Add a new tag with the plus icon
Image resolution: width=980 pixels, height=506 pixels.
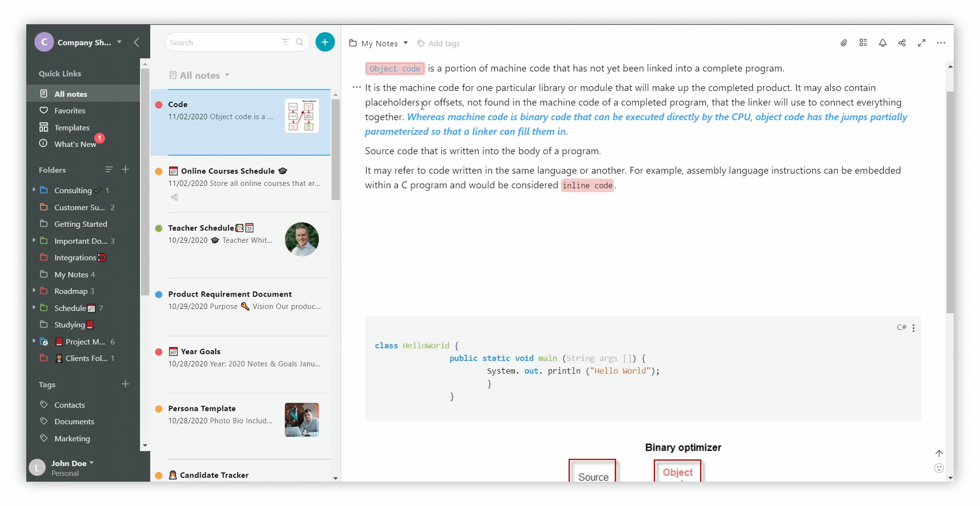(x=125, y=384)
